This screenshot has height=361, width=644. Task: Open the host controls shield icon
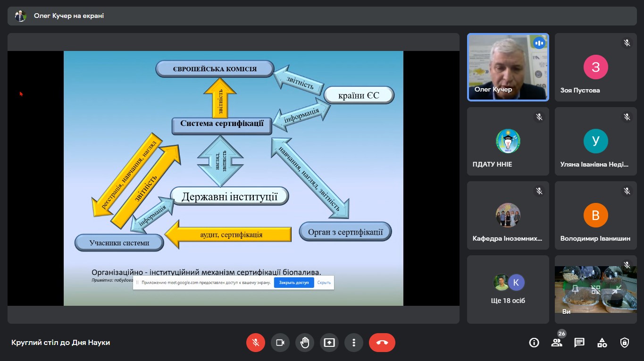coord(625,343)
